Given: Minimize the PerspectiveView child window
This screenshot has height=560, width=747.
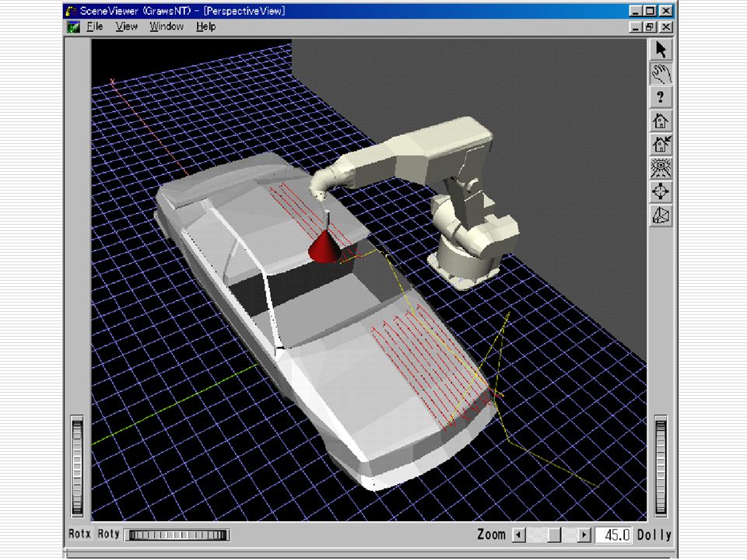Looking at the screenshot, I should click(636, 27).
